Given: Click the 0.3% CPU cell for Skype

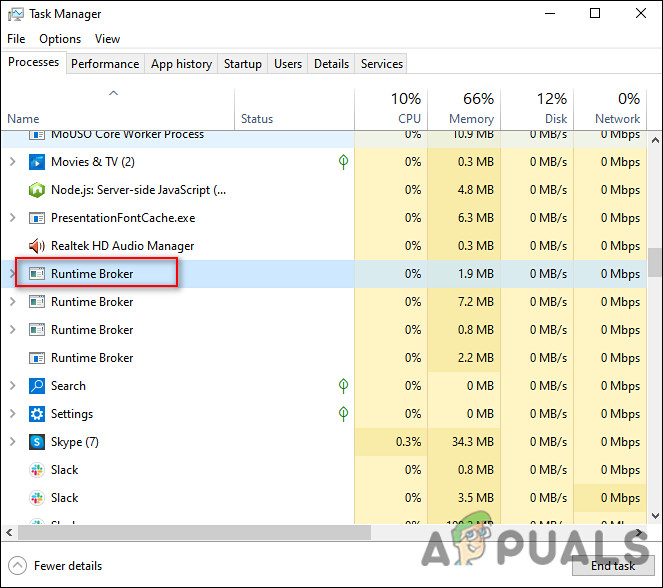Looking at the screenshot, I should click(391, 442).
